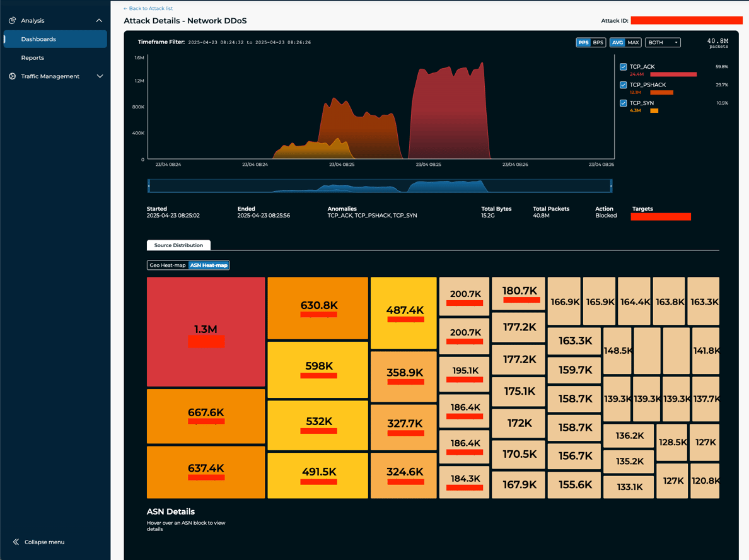Uncheck the TCP_PSHACK anomaly checkbox

point(624,85)
